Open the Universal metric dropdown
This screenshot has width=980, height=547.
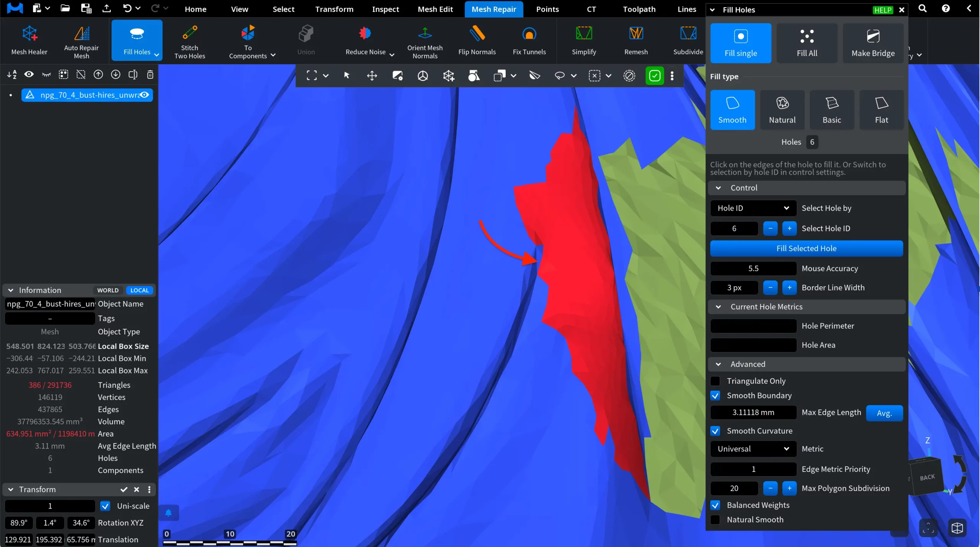753,449
